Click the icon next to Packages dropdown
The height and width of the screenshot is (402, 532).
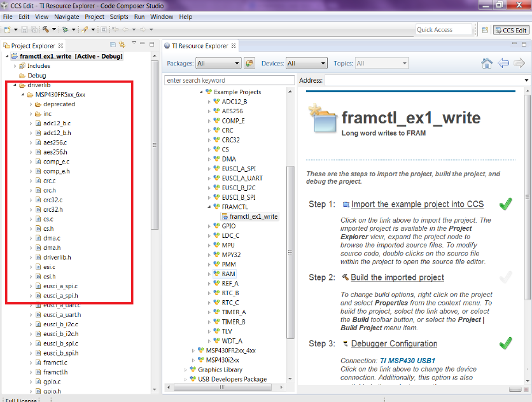point(249,64)
